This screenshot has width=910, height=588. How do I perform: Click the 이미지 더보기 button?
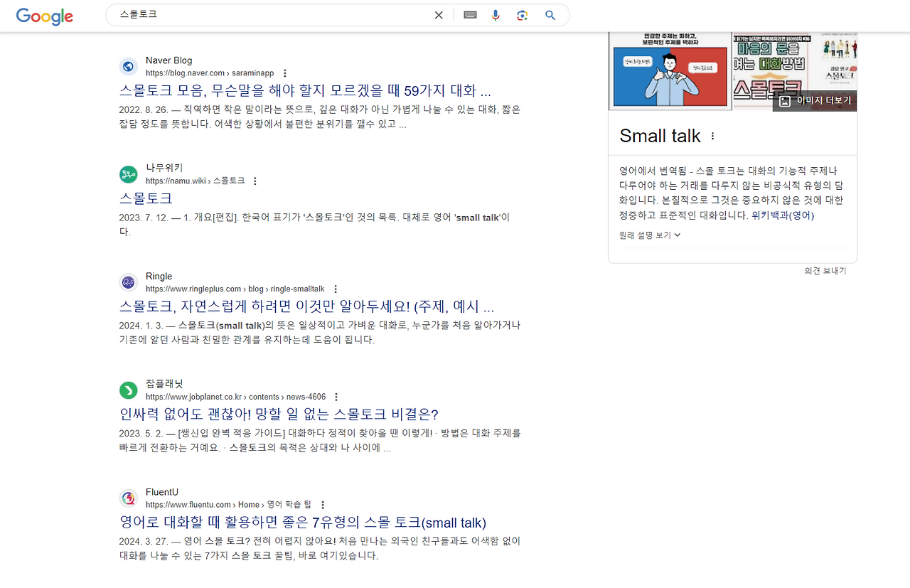point(815,101)
